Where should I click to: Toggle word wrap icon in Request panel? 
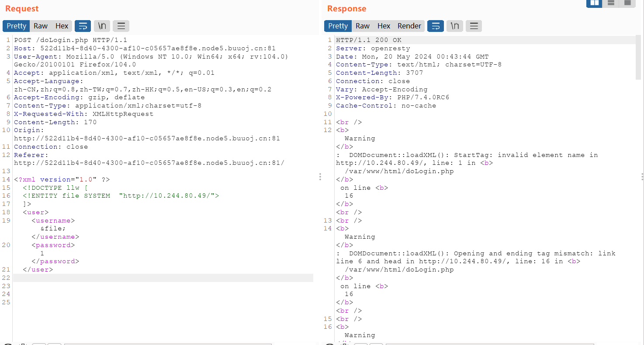[83, 26]
